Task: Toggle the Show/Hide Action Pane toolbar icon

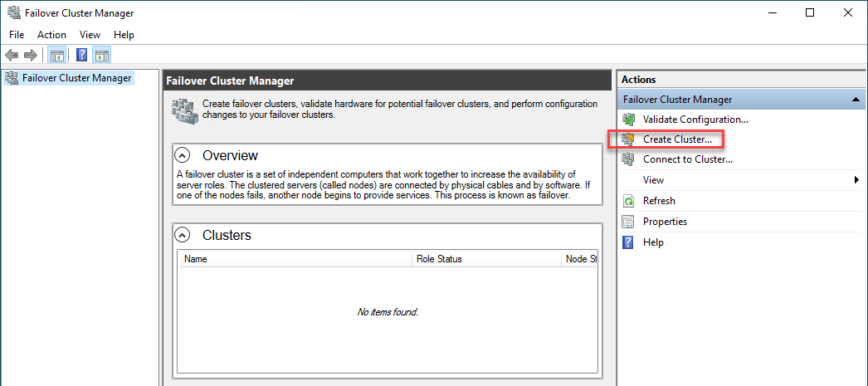Action: click(102, 55)
